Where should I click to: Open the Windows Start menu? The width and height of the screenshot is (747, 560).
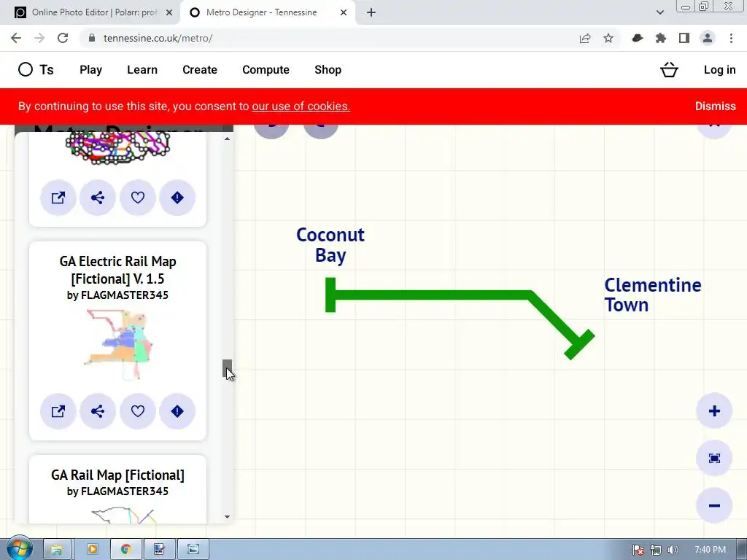(x=19, y=548)
